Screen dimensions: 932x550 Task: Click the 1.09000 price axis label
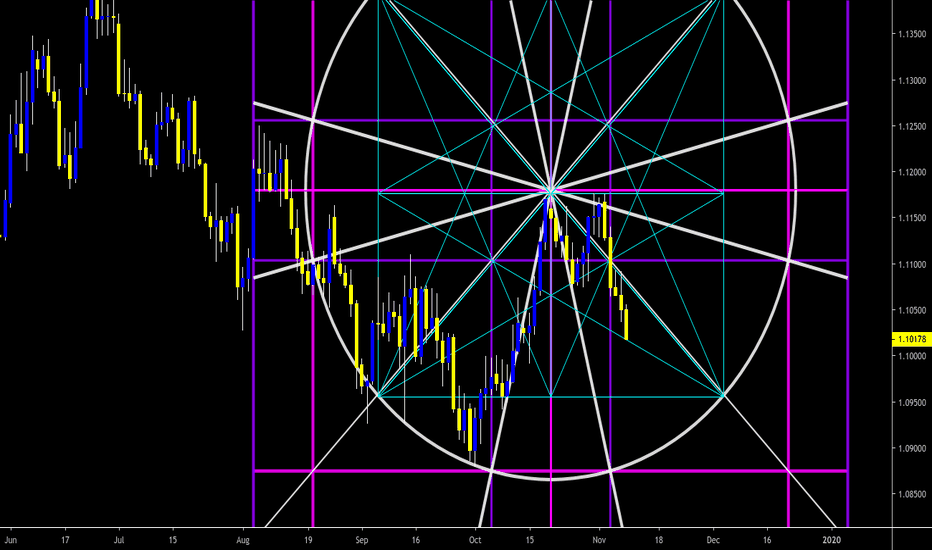[x=912, y=448]
